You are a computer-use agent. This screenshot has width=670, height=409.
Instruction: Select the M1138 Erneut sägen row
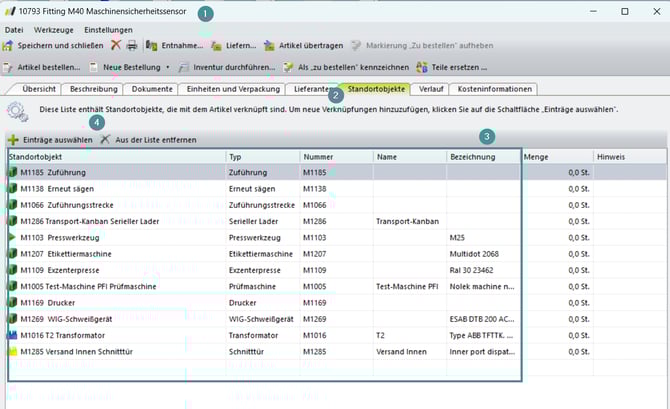pos(337,188)
